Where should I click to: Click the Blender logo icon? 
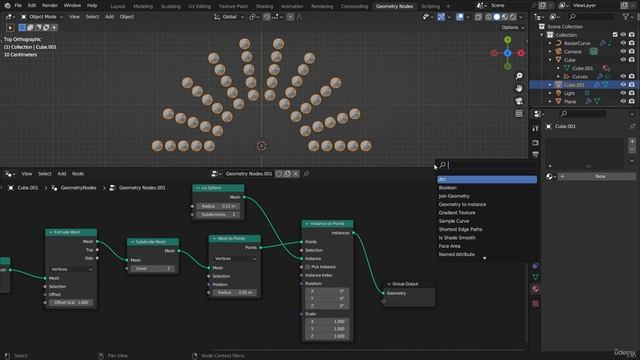[x=7, y=6]
